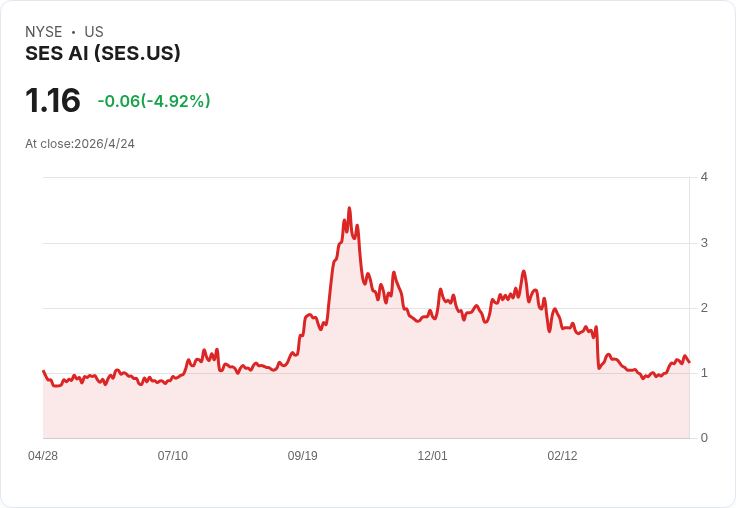
Task: Click the second-highest peak near 12/01
Action: click(393, 272)
